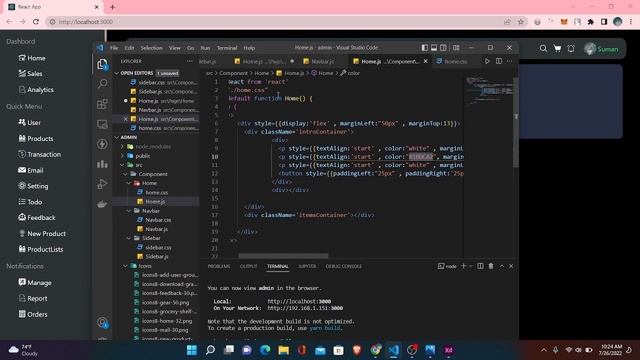
Task: Click the code minimap preview
Action: tap(488, 92)
